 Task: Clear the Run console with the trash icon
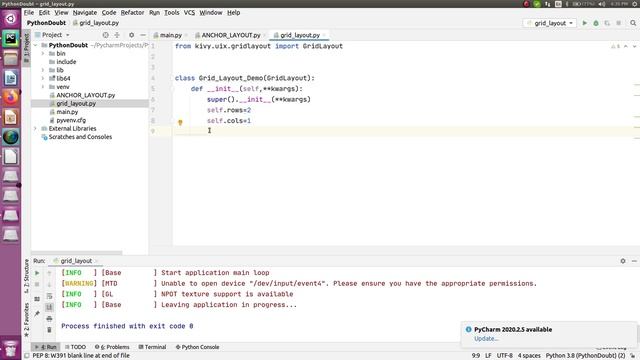(x=49, y=330)
